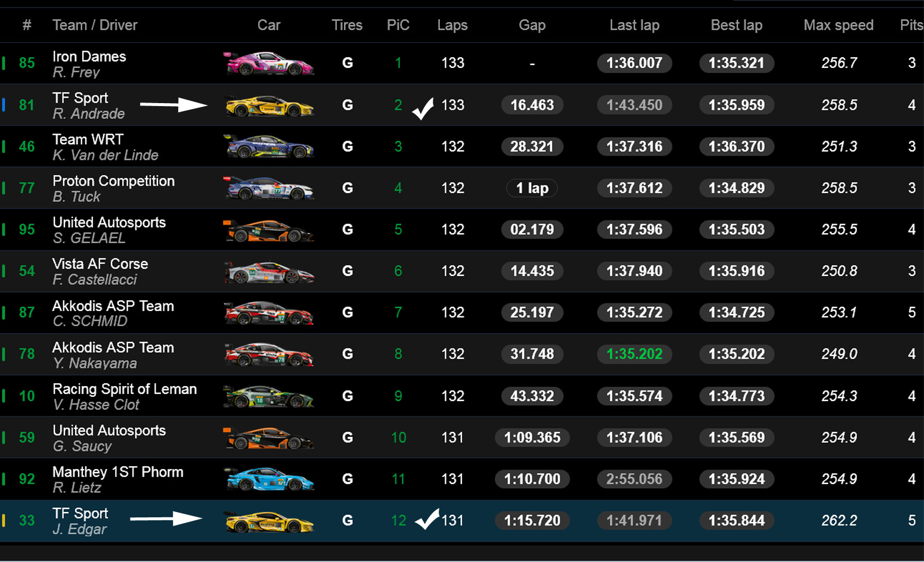This screenshot has width=924, height=562.
Task: Open the K. Van der Linde driver entry
Action: click(x=106, y=156)
